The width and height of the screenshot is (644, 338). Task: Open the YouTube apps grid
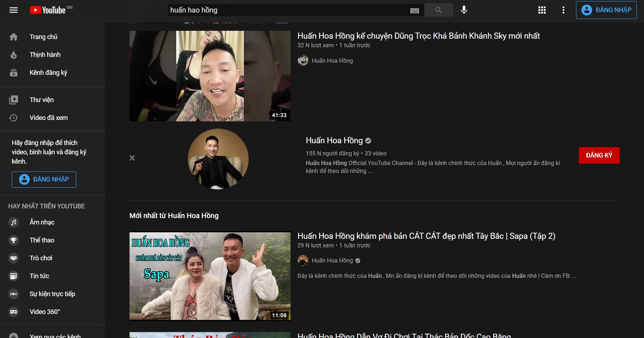pos(542,10)
